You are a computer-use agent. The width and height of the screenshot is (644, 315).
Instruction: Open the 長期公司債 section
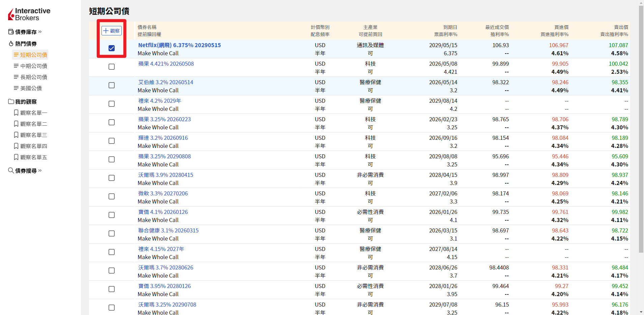click(30, 77)
